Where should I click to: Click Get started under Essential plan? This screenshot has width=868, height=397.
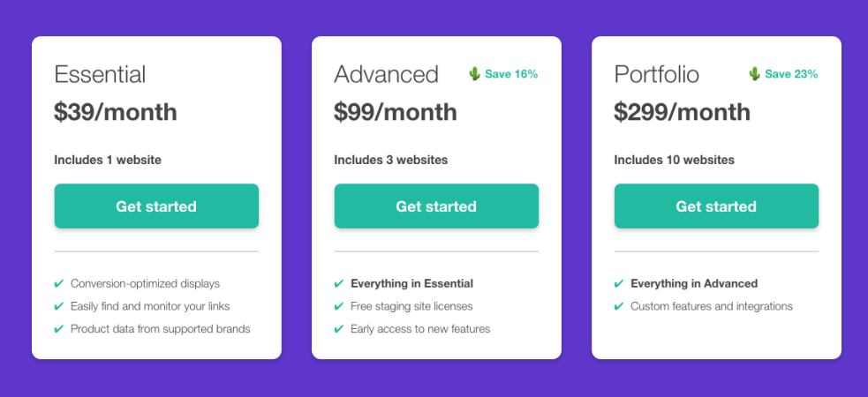(156, 206)
